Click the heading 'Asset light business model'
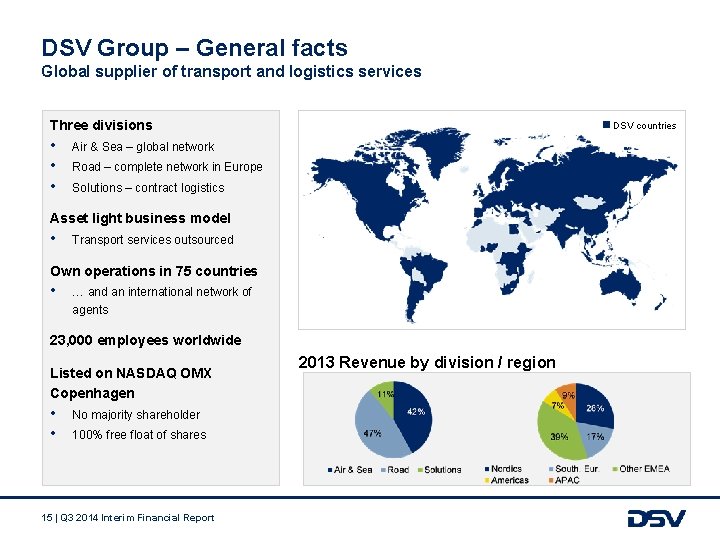This screenshot has height=540, width=720. pyautogui.click(x=140, y=218)
